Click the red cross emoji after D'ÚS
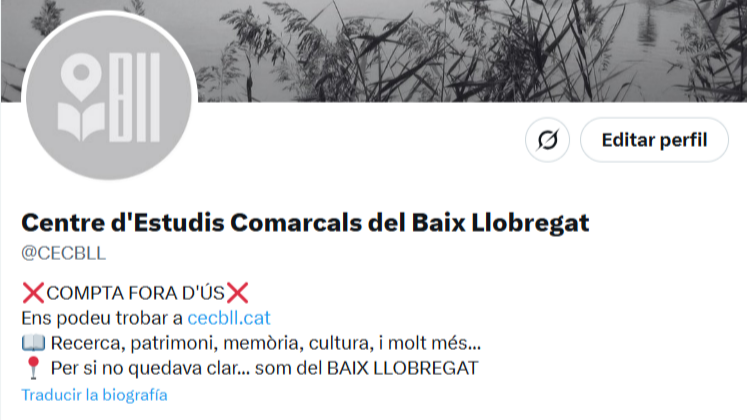This screenshot has height=420, width=747. [237, 293]
